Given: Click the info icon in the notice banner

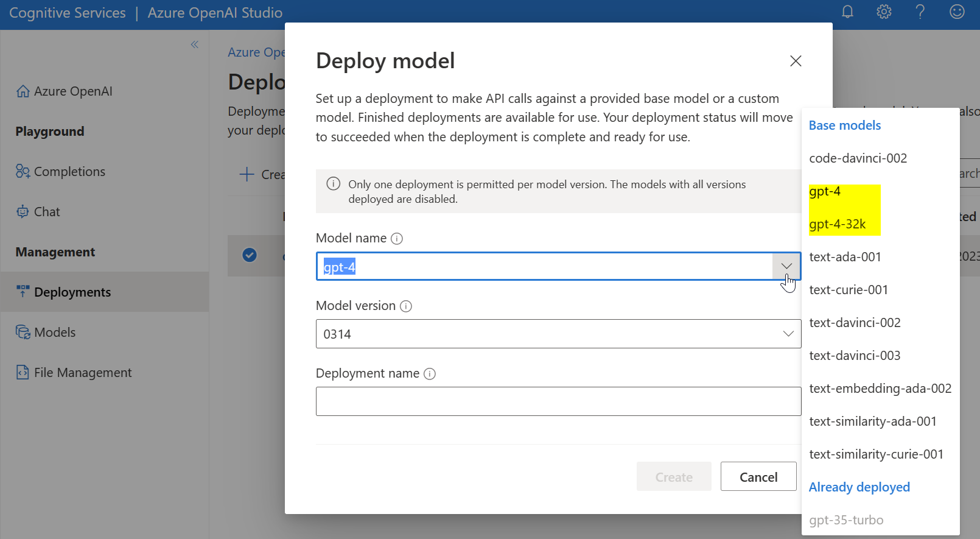Looking at the screenshot, I should point(334,184).
